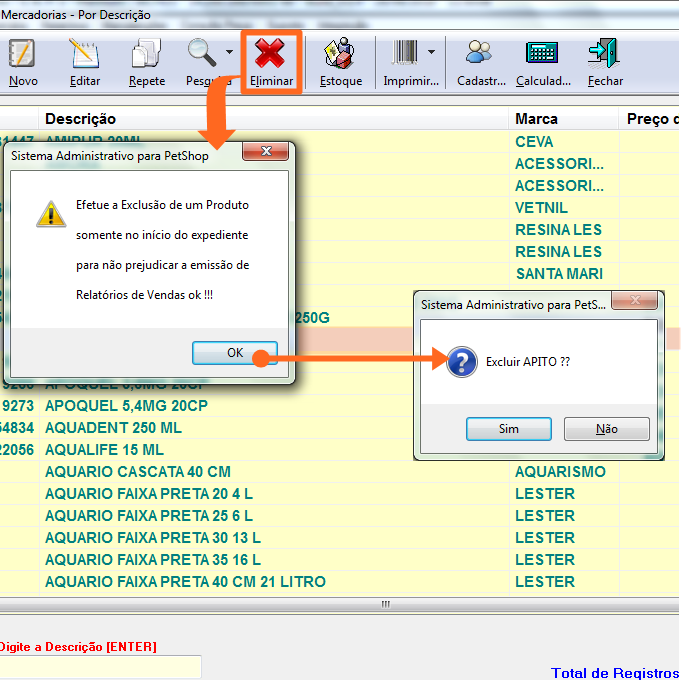
Task: Open the Editar notepad icon
Action: click(85, 55)
